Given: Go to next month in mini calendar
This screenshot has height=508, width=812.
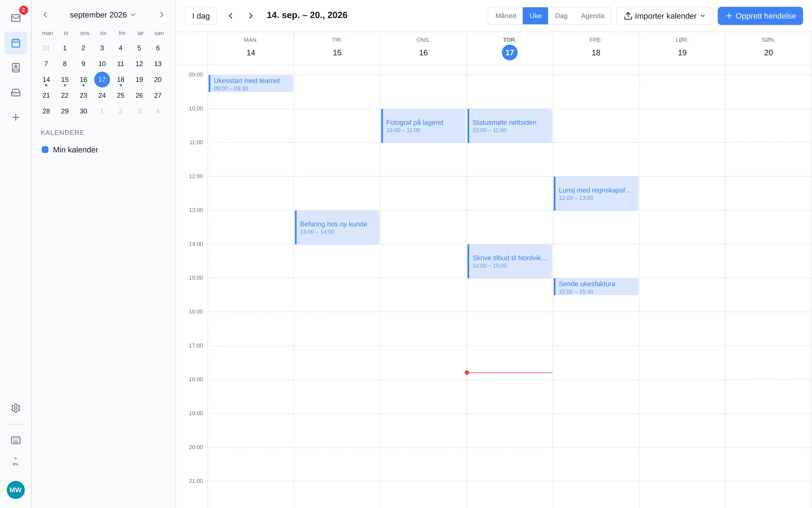Looking at the screenshot, I should pos(162,15).
